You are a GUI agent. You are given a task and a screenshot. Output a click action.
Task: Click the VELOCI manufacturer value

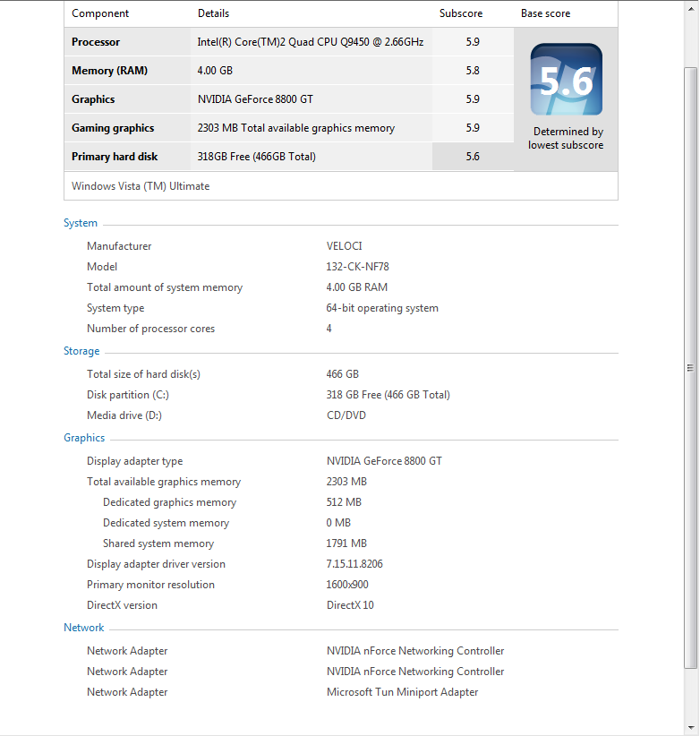(344, 246)
